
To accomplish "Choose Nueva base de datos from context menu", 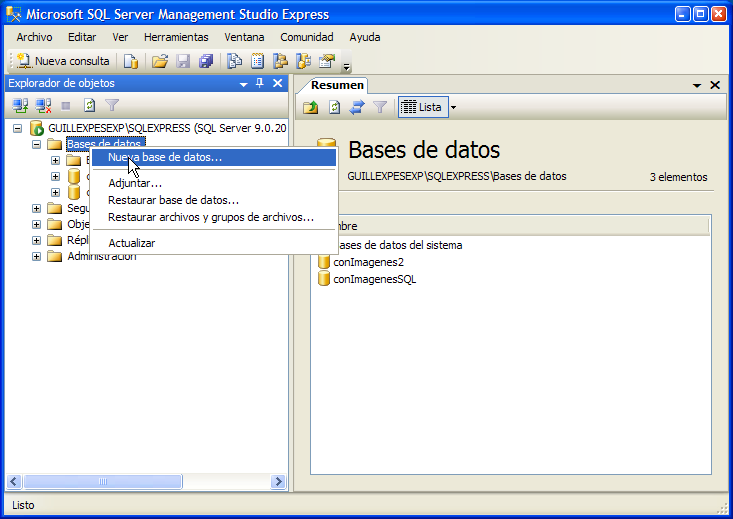I will click(x=214, y=158).
